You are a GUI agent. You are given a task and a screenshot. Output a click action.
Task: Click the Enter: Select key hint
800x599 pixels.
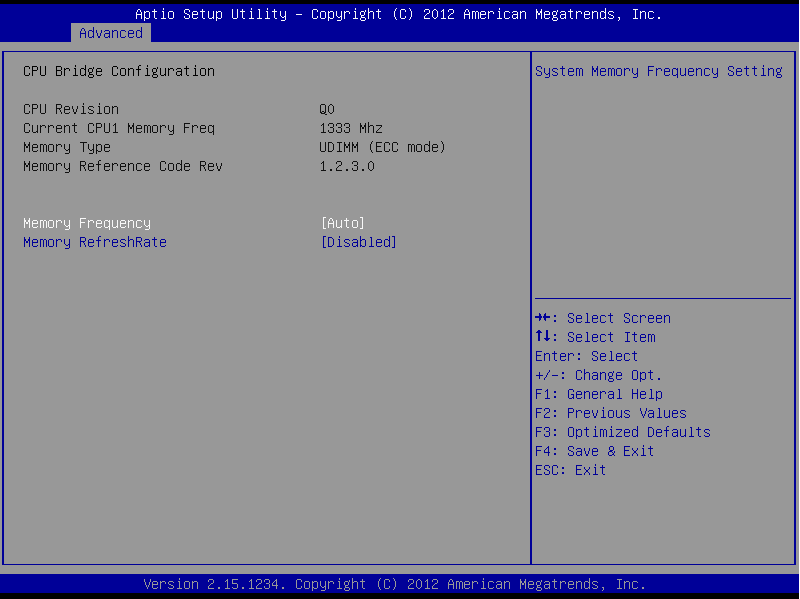[587, 356]
